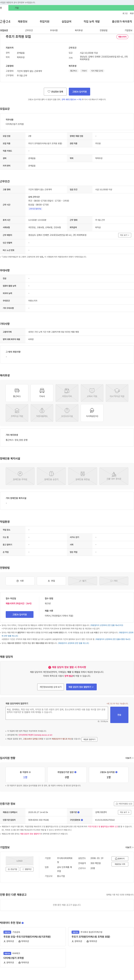The height and width of the screenshot is (980, 134).
Task: Click the info icon beside 구인인증번호
Action: 82,820
